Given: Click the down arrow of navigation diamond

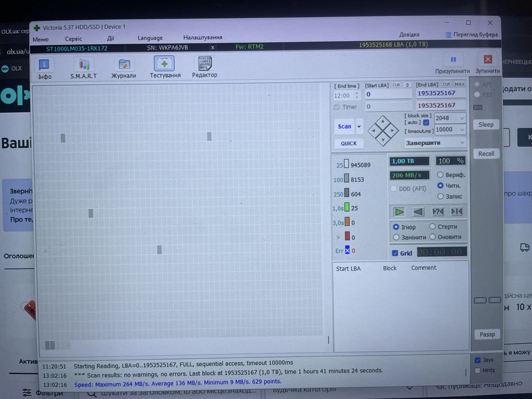Looking at the screenshot, I should tap(383, 140).
